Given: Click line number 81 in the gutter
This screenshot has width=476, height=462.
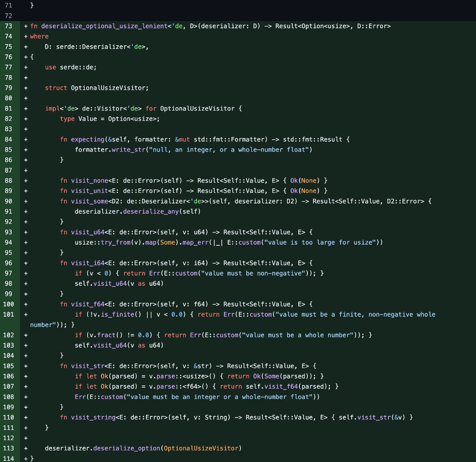Looking at the screenshot, I should click(8, 108).
